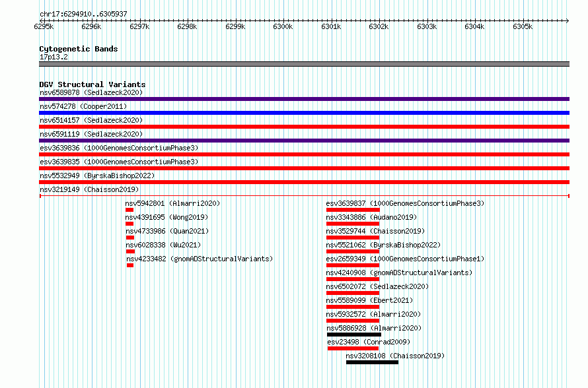
Task: Click the 6302k ruler tick label
Action: [x=379, y=26]
